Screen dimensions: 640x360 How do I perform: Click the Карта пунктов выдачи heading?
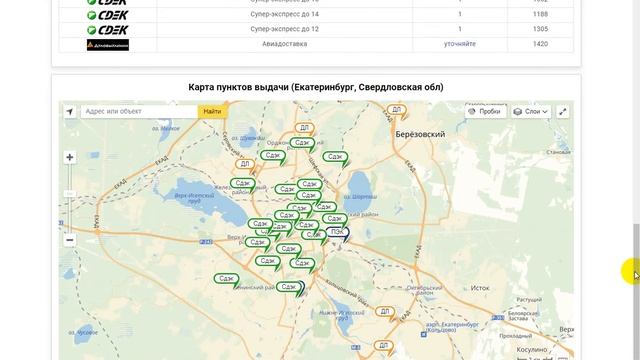[x=316, y=87]
